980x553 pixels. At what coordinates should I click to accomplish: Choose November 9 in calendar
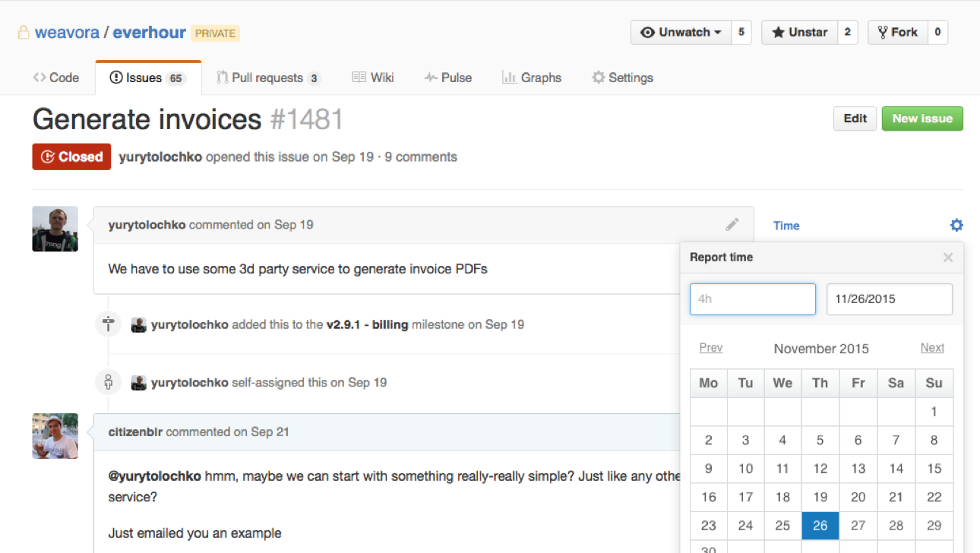[709, 469]
